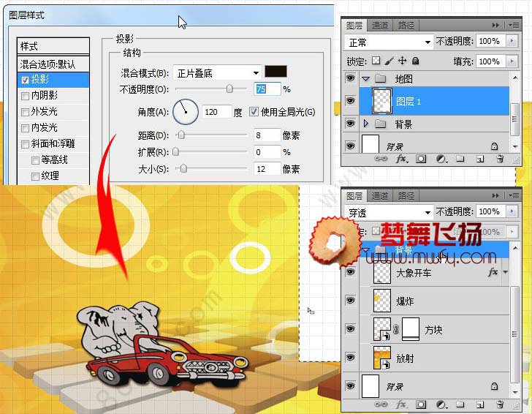The image size is (532, 414).
Task: Click link layers icon in bottom layers panel
Action: tap(381, 404)
